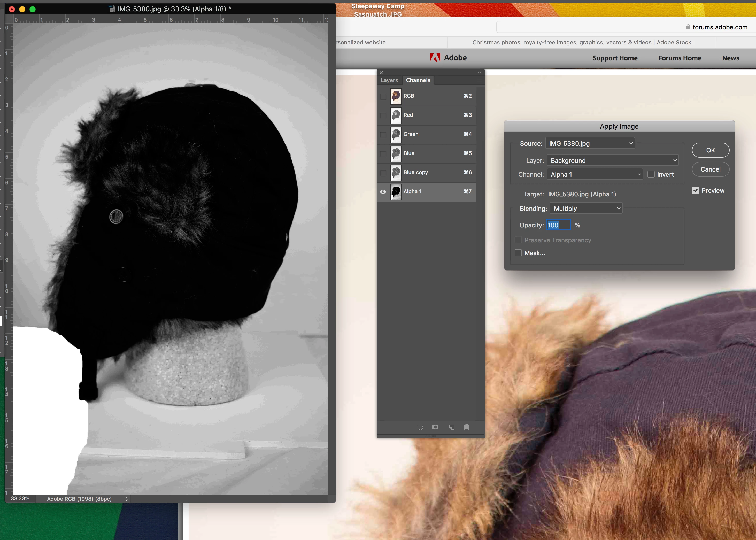Click Load channel as selection icon
756x540 pixels.
[420, 427]
